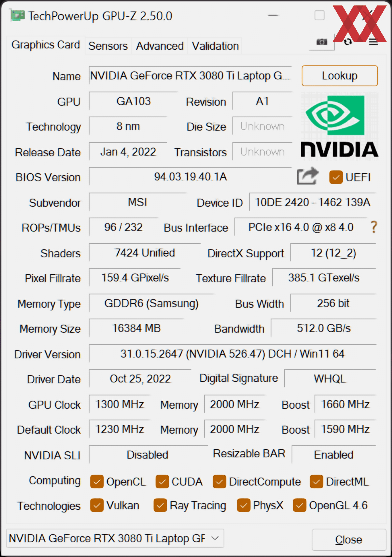392x557 pixels.
Task: Toggle the CUDA checkbox
Action: (x=162, y=481)
